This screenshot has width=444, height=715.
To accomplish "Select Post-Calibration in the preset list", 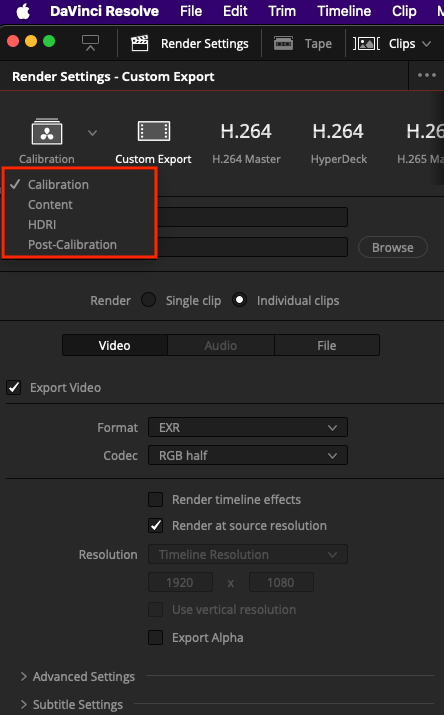I will click(x=72, y=245).
